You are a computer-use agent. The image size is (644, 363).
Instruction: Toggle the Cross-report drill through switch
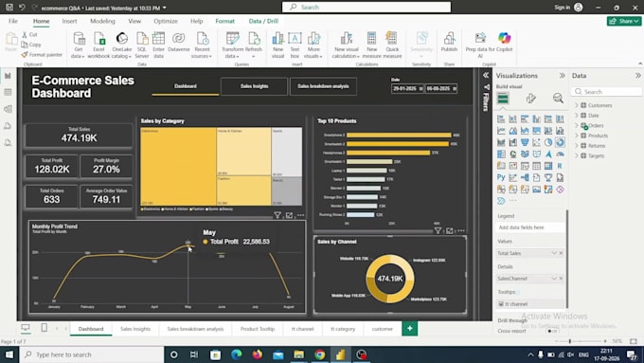553,331
